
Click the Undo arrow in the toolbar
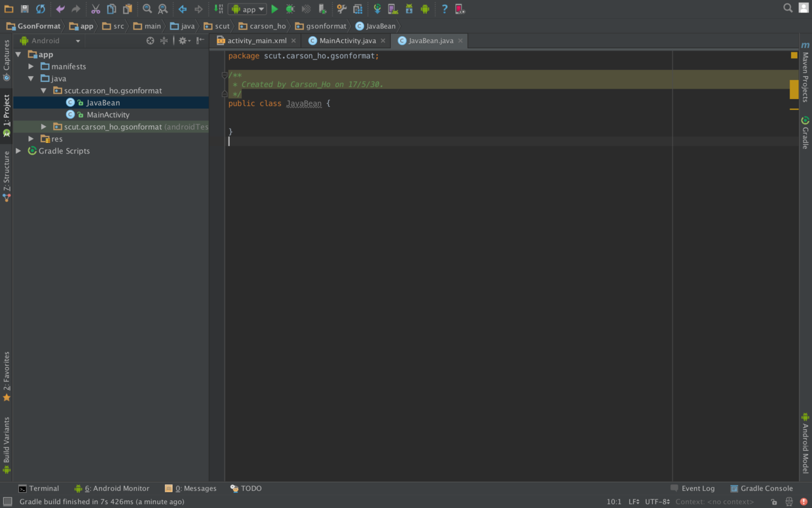(x=60, y=9)
